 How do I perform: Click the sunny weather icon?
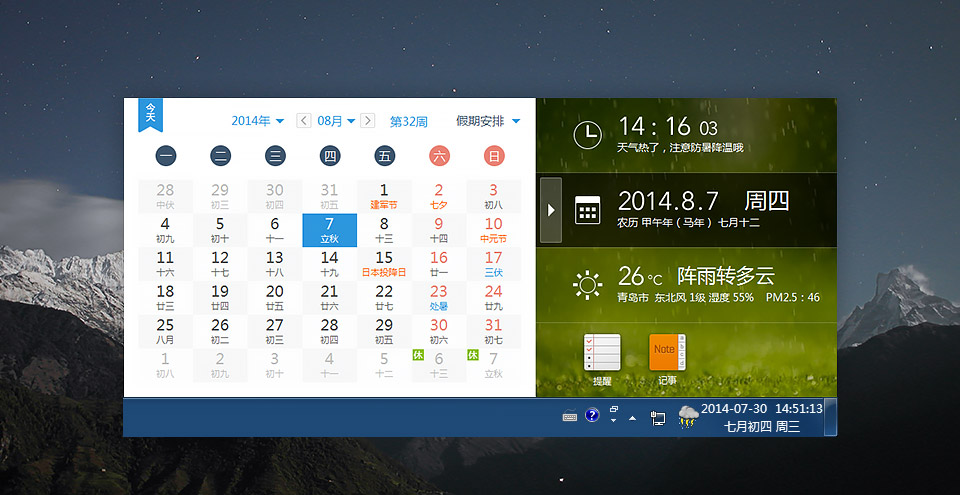point(588,284)
